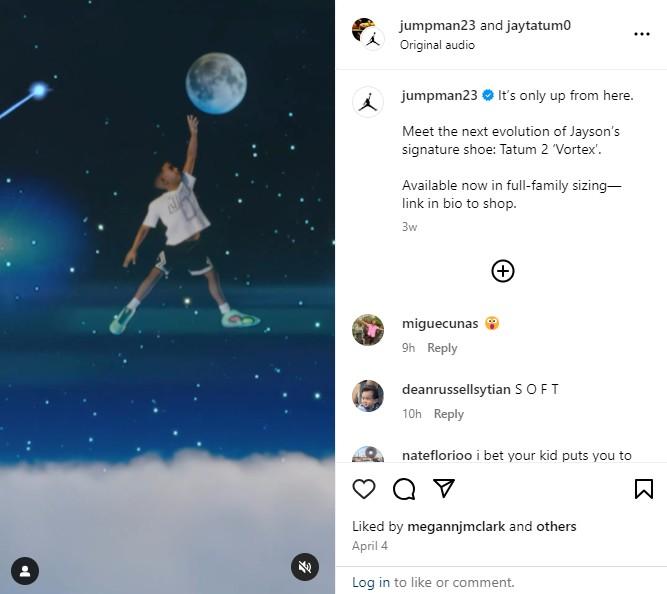This screenshot has height=594, width=667.
Task: Open megannjmclark profile from likes
Action: tap(456, 526)
